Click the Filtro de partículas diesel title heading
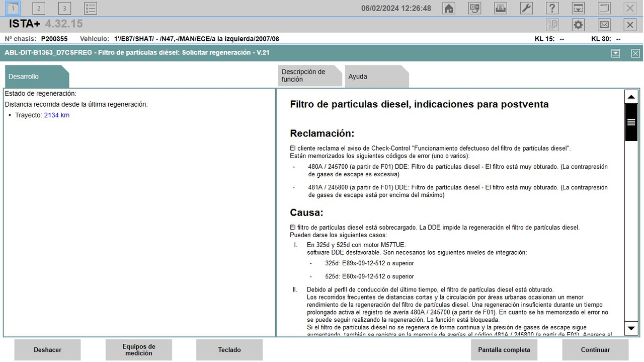Viewport: 644px width, 362px height. (x=419, y=105)
